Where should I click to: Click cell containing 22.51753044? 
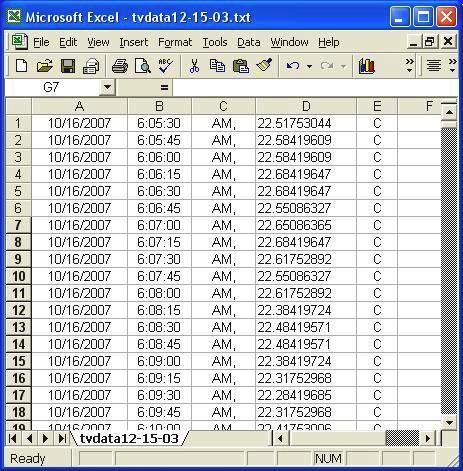[306, 123]
